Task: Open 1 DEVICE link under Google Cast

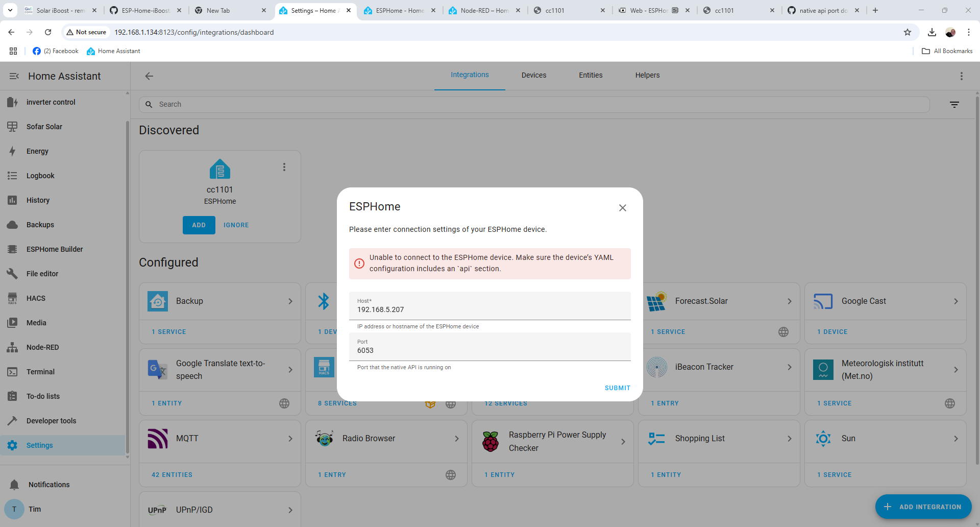Action: coord(832,332)
